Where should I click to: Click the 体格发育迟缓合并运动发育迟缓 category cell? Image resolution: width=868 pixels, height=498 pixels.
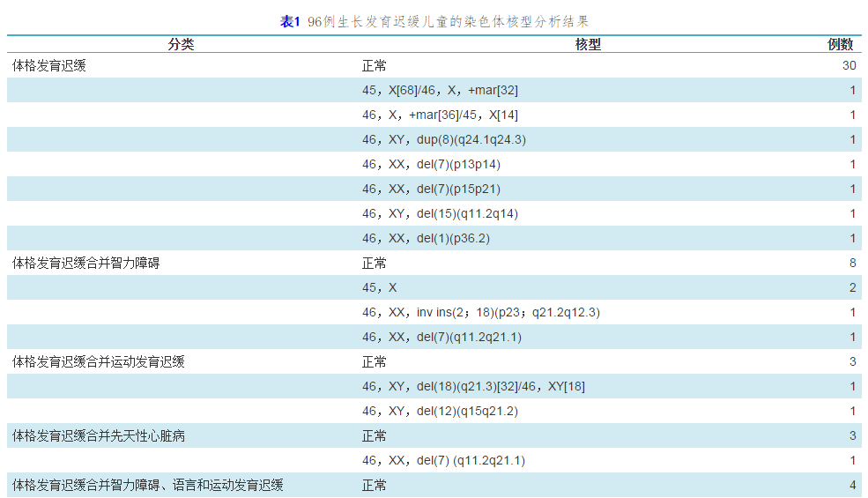pos(98,362)
